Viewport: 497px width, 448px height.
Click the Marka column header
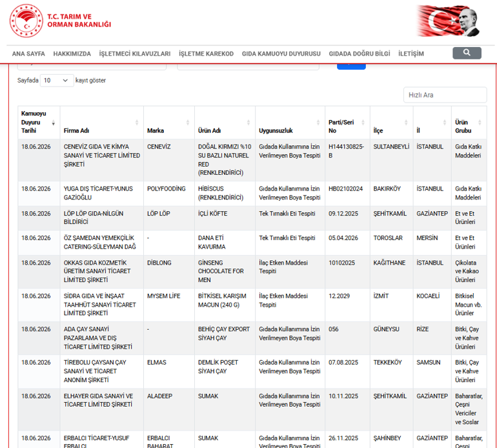click(169, 123)
